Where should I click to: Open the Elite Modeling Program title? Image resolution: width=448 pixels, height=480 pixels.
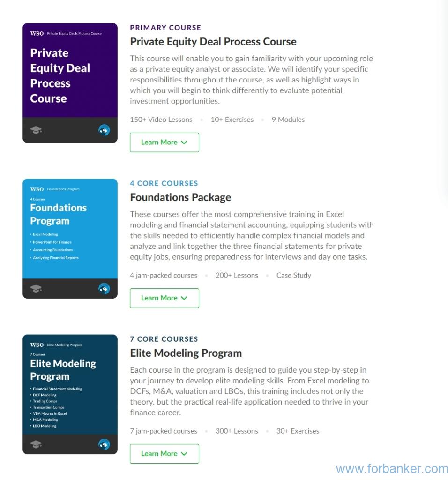(x=186, y=353)
